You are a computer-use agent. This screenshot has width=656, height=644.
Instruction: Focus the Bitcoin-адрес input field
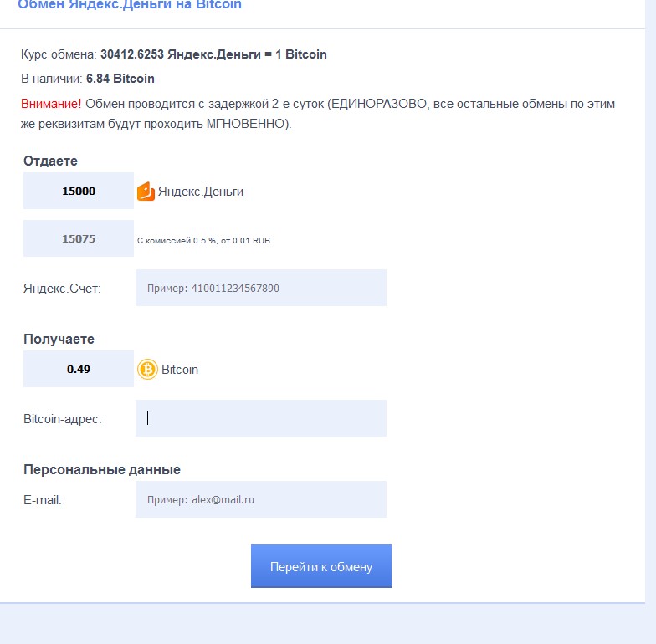point(261,418)
